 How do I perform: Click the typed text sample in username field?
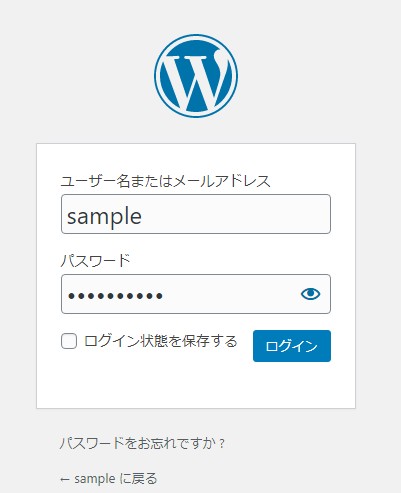point(104,217)
